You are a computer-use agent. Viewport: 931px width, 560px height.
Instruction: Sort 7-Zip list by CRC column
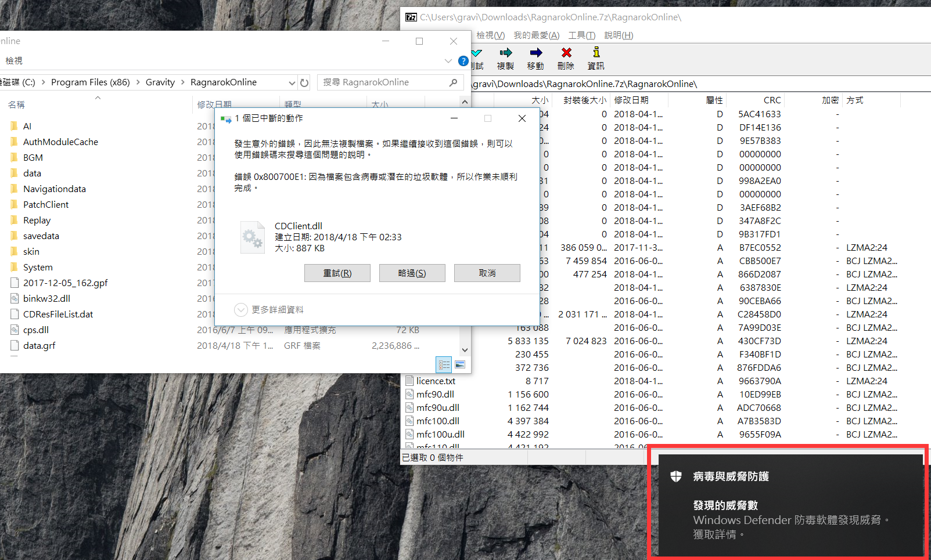point(772,100)
